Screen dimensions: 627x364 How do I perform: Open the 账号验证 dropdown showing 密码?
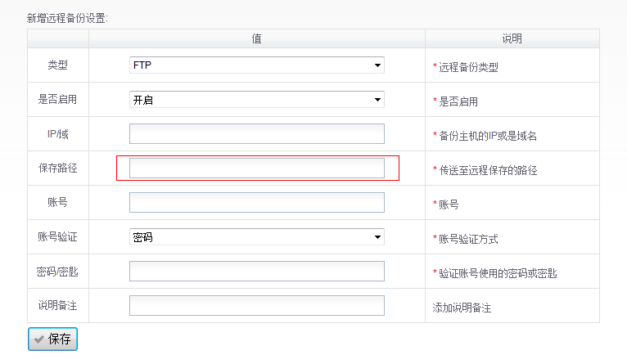256,237
